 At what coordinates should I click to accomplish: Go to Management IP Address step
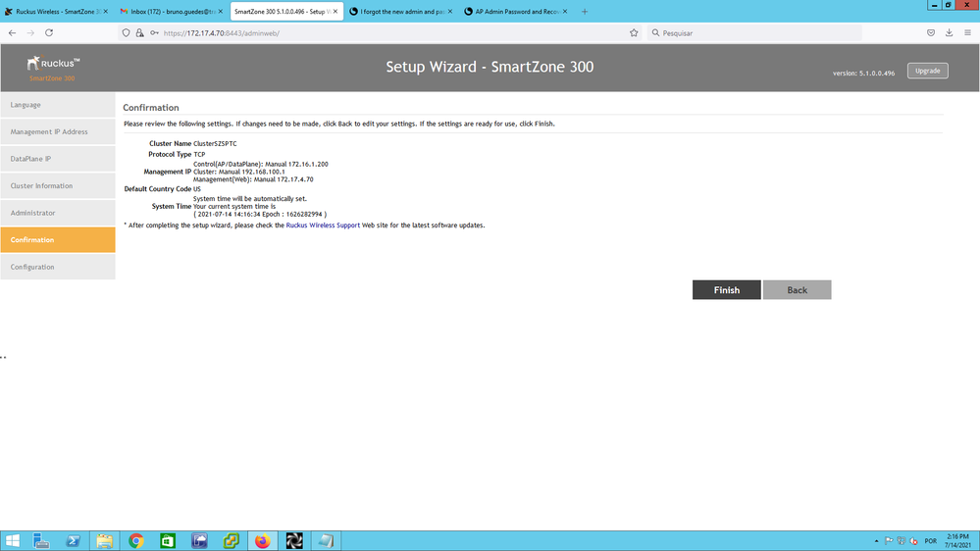point(58,131)
